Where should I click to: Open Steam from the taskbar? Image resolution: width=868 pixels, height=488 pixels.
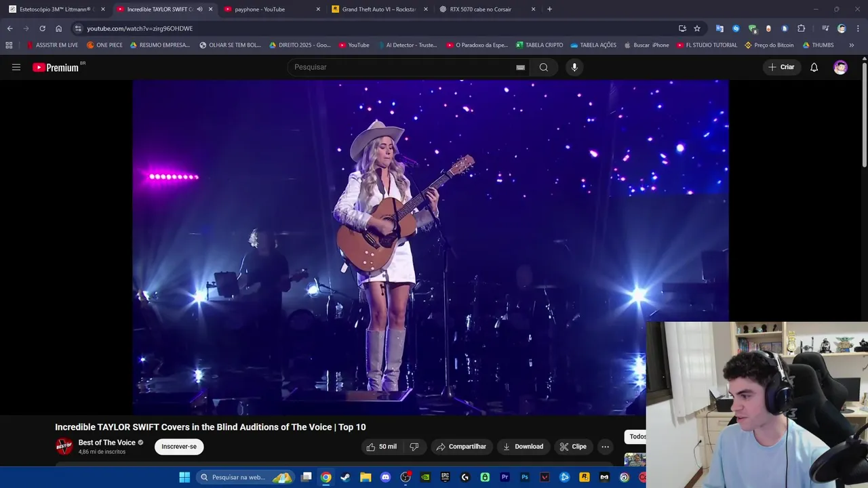345,477
